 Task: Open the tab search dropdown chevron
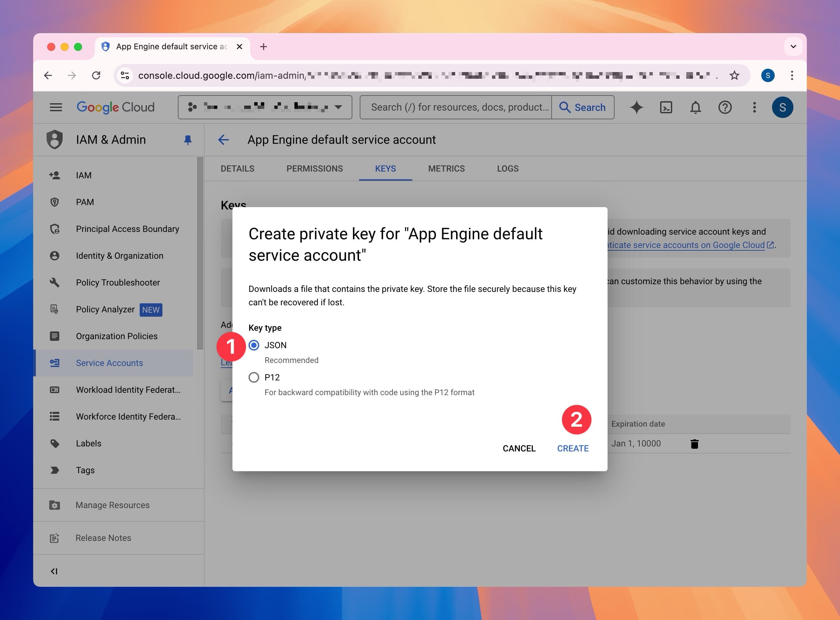pyautogui.click(x=793, y=47)
